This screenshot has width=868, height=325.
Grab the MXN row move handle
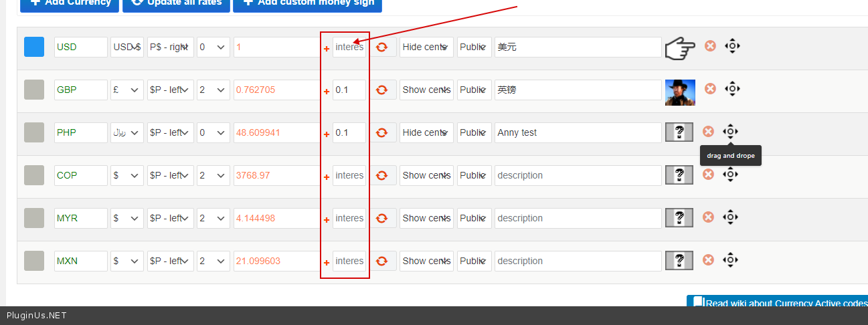point(730,260)
